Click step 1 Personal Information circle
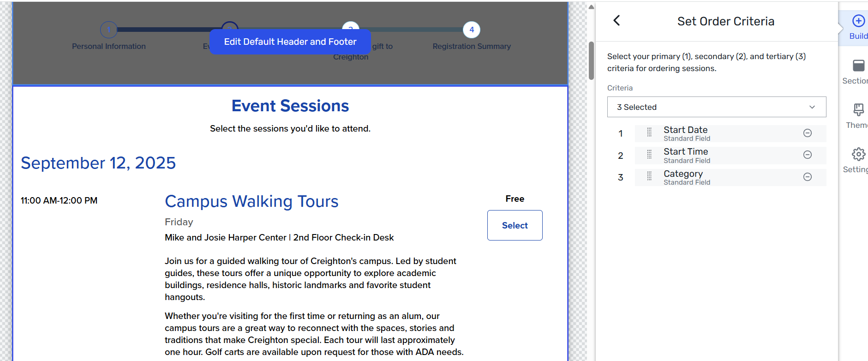The height and width of the screenshot is (361, 868). click(109, 30)
